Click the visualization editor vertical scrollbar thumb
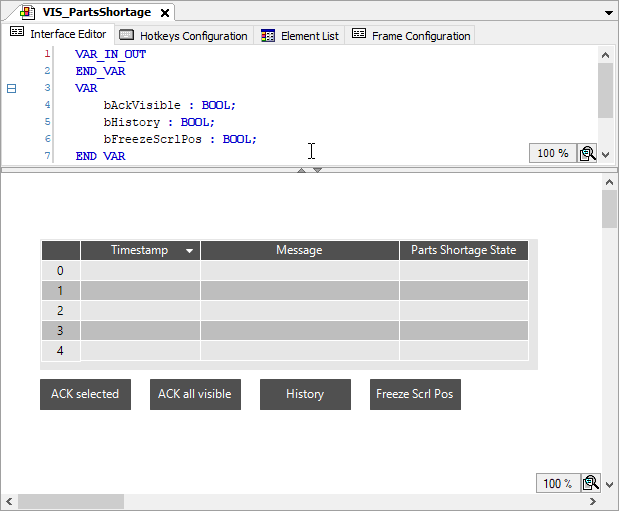This screenshot has width=619, height=511. (x=609, y=209)
